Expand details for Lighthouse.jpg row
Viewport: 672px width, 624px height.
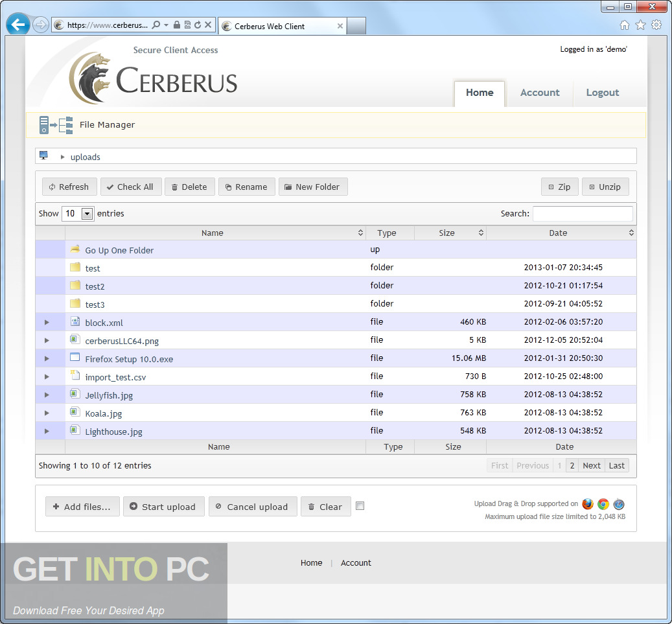click(x=47, y=431)
